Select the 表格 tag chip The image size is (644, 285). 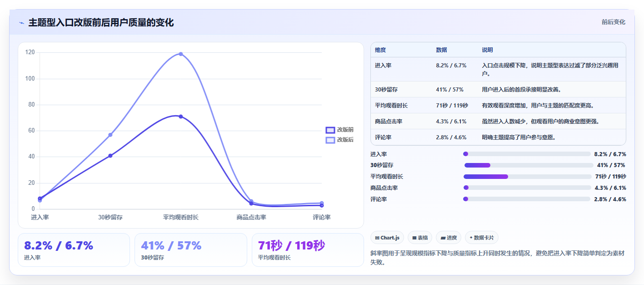420,238
